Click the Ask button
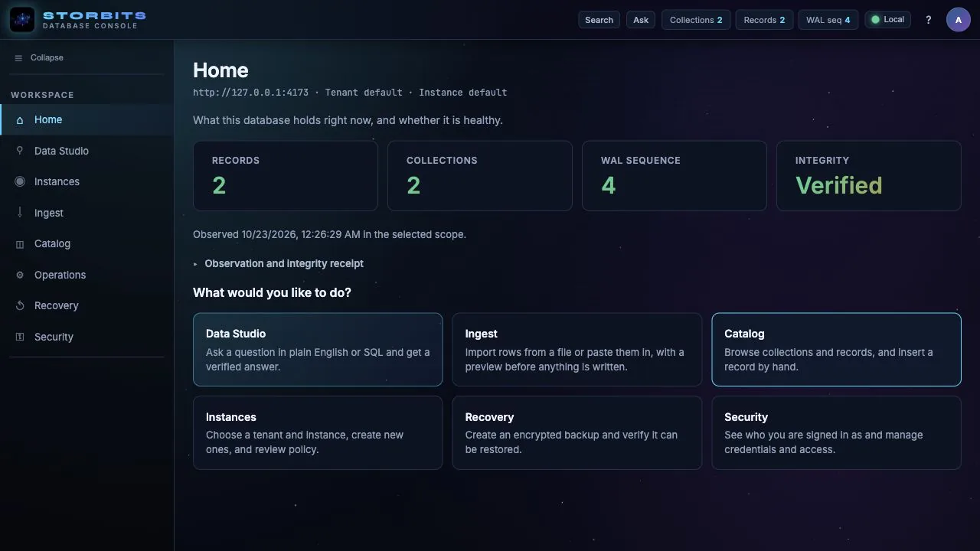The height and width of the screenshot is (551, 980). (x=641, y=20)
